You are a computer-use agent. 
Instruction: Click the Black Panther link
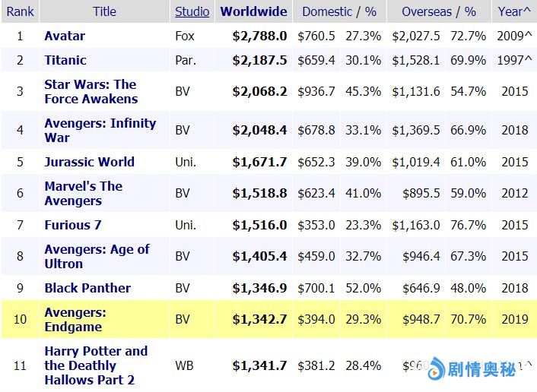click(x=87, y=288)
